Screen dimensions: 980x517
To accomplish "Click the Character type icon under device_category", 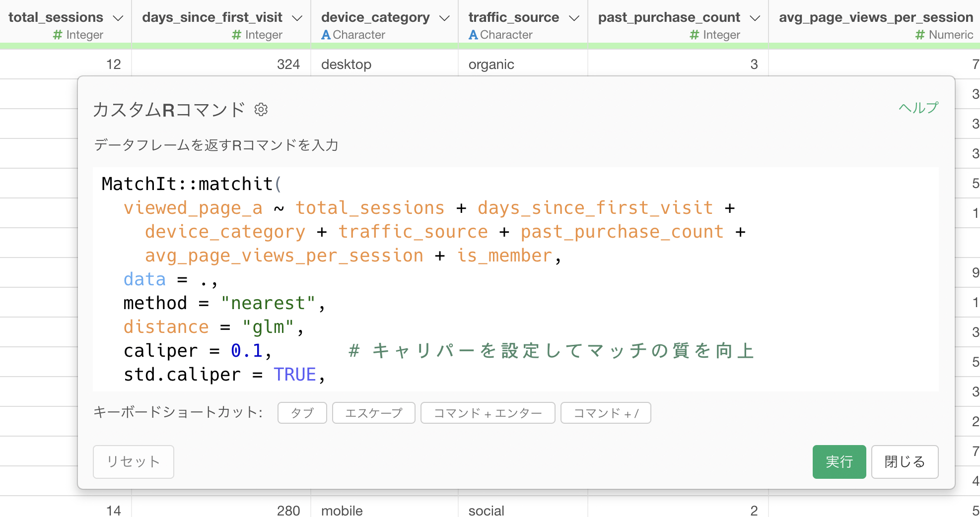I will tap(326, 35).
